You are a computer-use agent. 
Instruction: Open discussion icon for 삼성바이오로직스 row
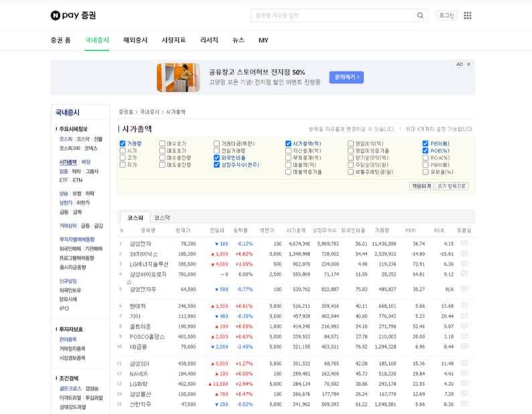(464, 274)
